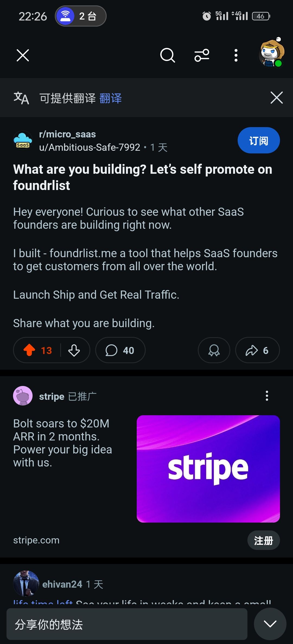Tap the Stripe ad image thumbnail

click(x=208, y=469)
